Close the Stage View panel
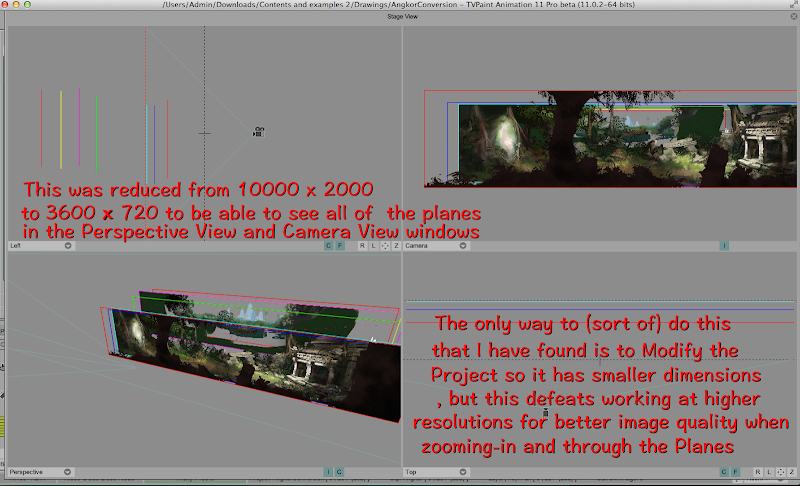800x486 pixels. pyautogui.click(x=794, y=16)
